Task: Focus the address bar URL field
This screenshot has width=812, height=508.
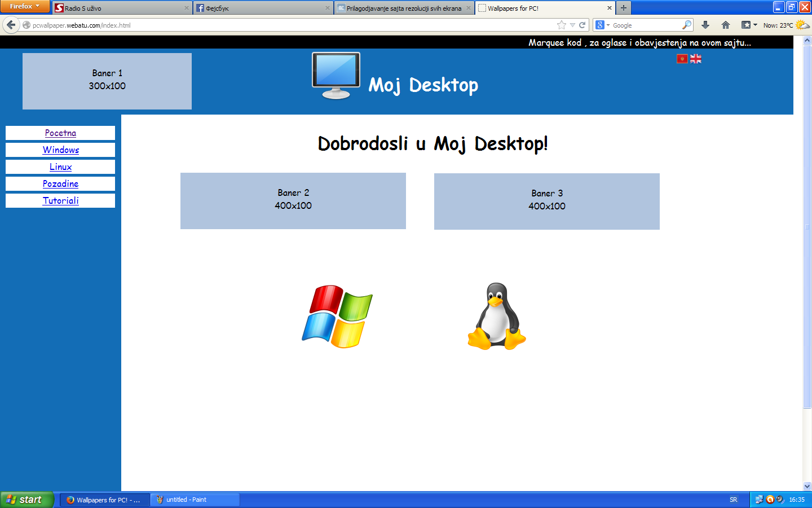Action: click(293, 25)
